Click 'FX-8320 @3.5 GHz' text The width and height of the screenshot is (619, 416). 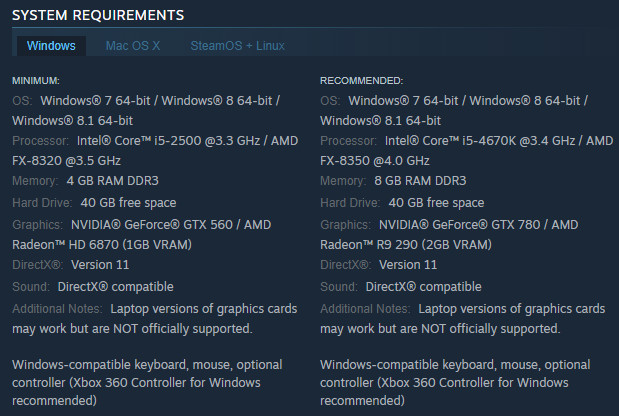tap(66, 161)
